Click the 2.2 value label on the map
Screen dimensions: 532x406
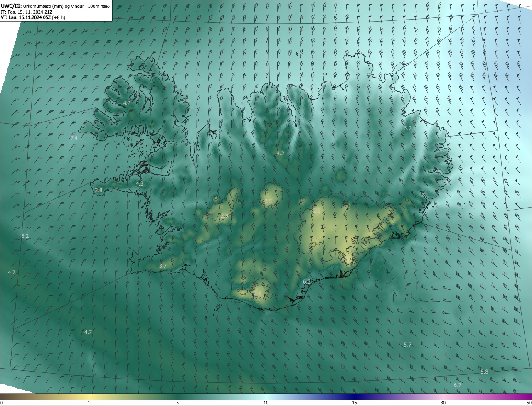point(317,211)
